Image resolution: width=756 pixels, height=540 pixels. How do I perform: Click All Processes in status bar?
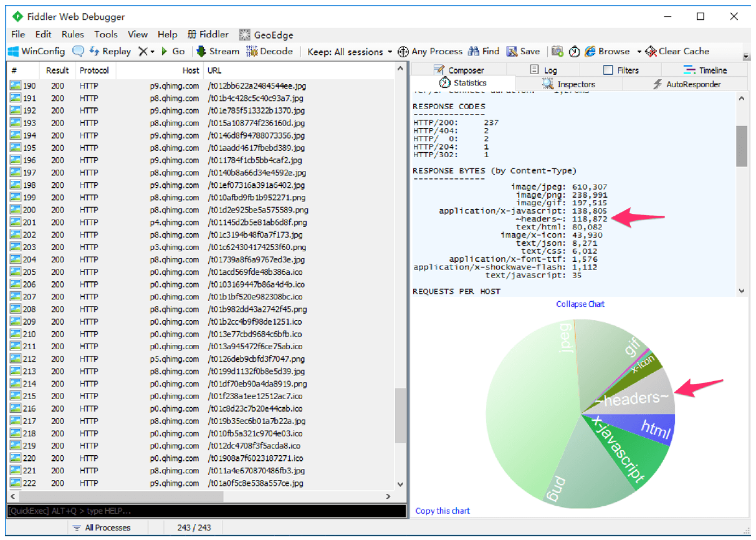click(102, 528)
